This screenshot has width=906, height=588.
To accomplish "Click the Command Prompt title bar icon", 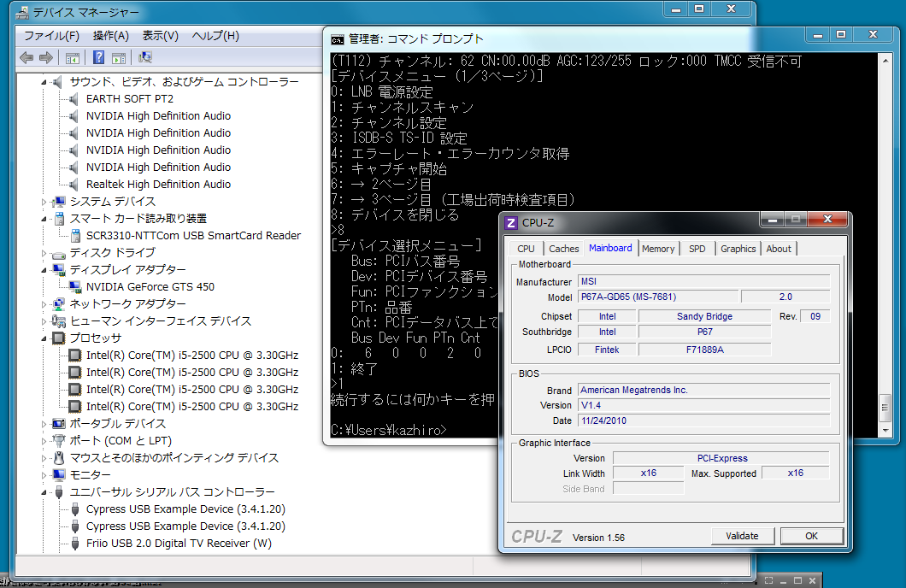I will point(338,38).
